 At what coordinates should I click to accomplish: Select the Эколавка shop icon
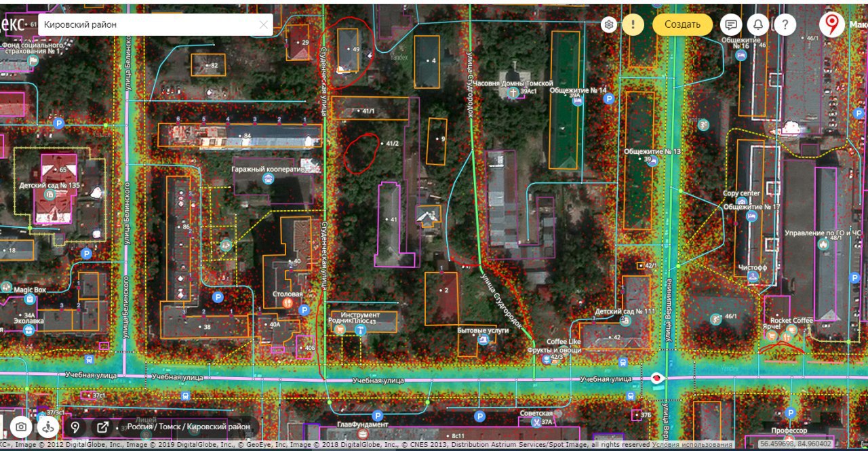[x=28, y=330]
